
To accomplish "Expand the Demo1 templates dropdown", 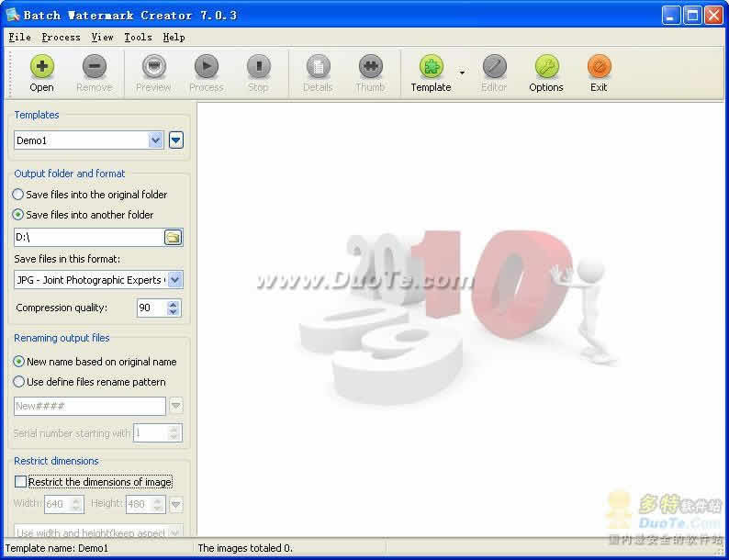I will pyautogui.click(x=155, y=140).
